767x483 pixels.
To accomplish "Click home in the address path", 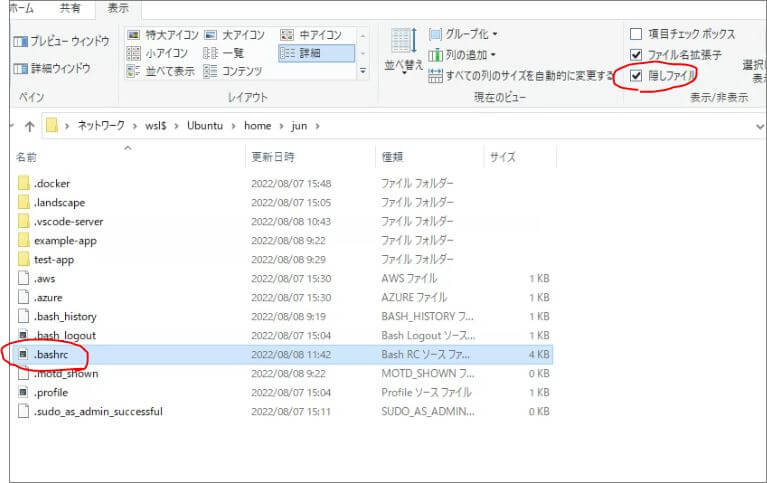I will coord(257,126).
